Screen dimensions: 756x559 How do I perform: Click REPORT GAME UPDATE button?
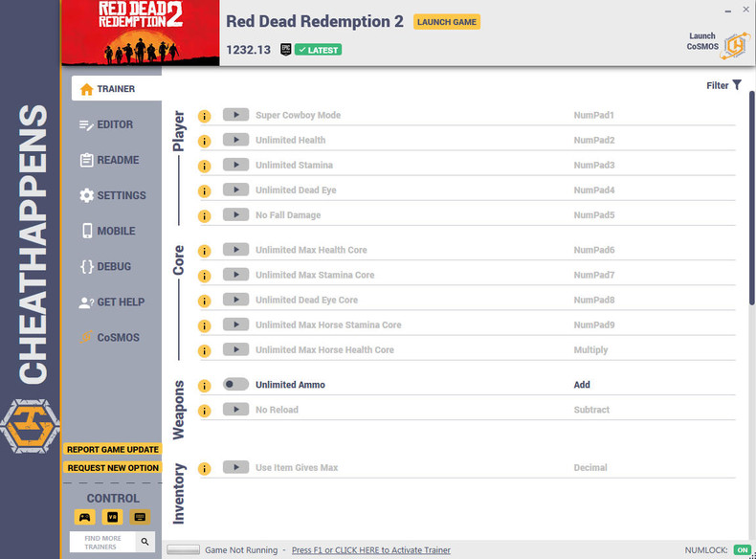pyautogui.click(x=113, y=450)
